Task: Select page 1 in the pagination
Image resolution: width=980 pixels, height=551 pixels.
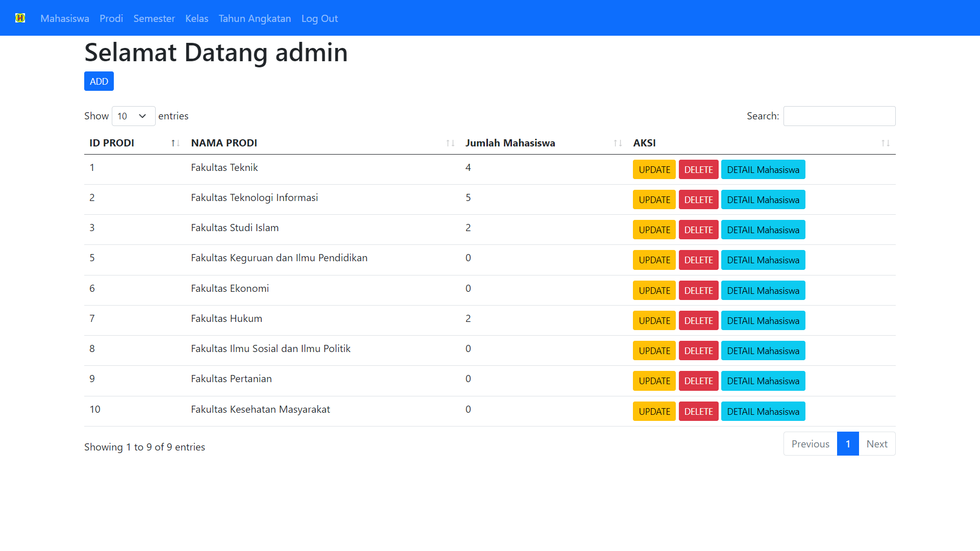Action: pyautogui.click(x=848, y=443)
